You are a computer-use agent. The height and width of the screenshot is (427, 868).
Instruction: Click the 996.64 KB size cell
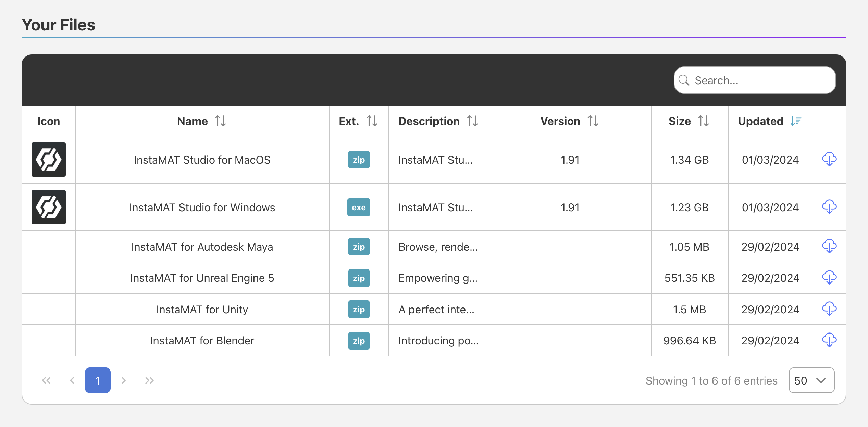tap(689, 341)
